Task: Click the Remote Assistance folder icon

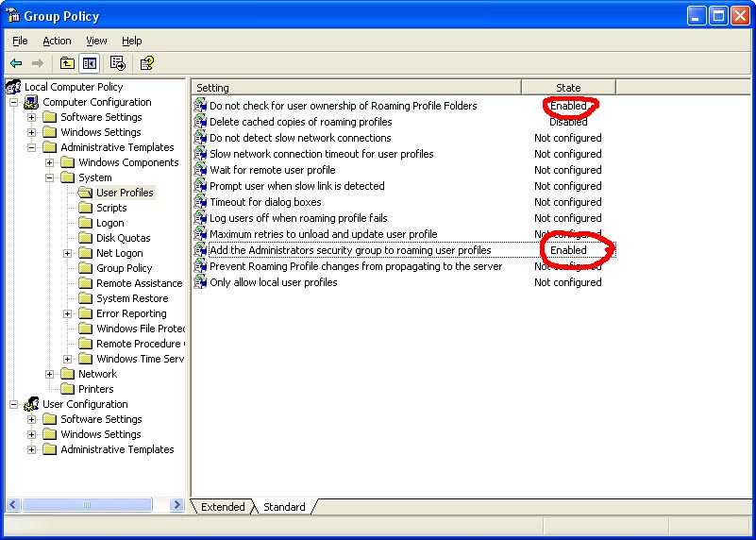Action: (x=85, y=283)
